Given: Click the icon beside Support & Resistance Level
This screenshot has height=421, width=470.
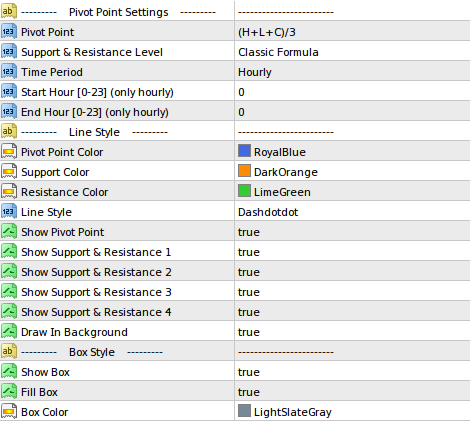Looking at the screenshot, I should 9,52.
